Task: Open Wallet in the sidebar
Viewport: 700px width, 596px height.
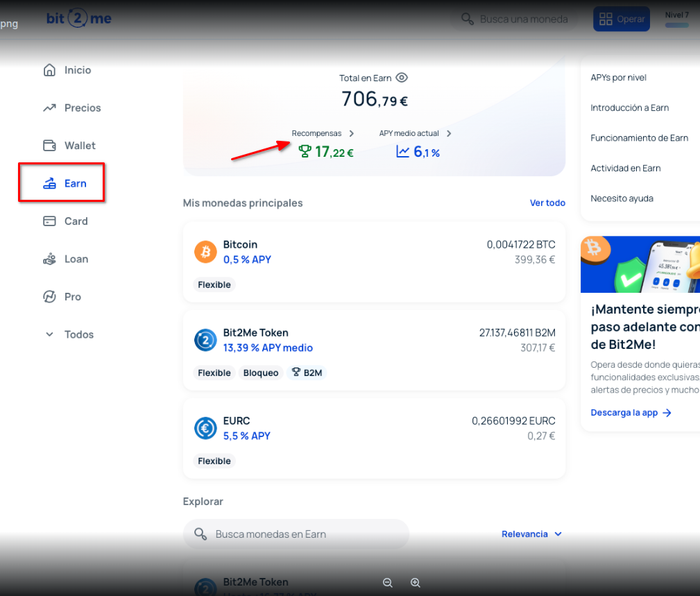Action: pos(69,146)
